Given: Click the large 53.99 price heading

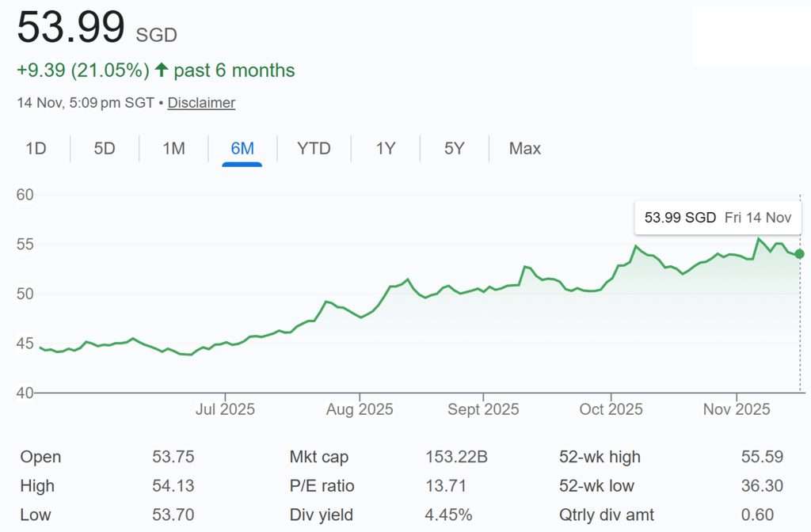Looking at the screenshot, I should [70, 27].
